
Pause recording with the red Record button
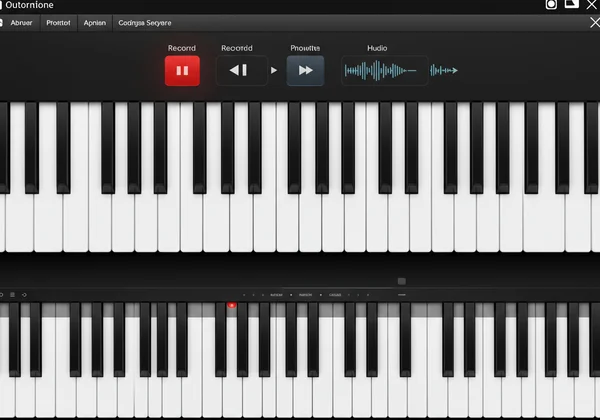tap(182, 71)
